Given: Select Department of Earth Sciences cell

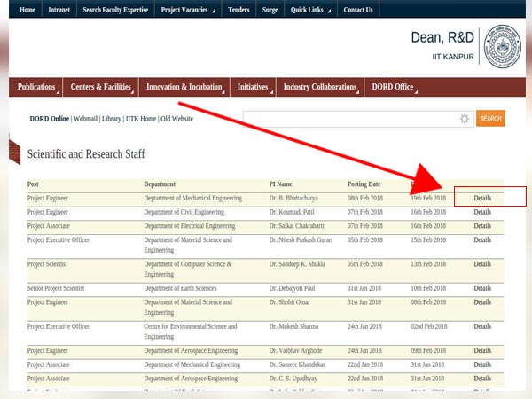Looking at the screenshot, I should click(x=180, y=288).
